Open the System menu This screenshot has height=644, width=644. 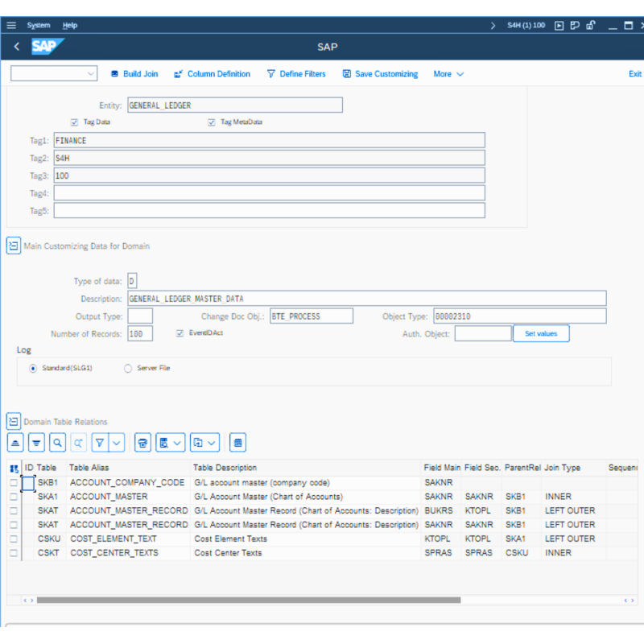pos(38,25)
